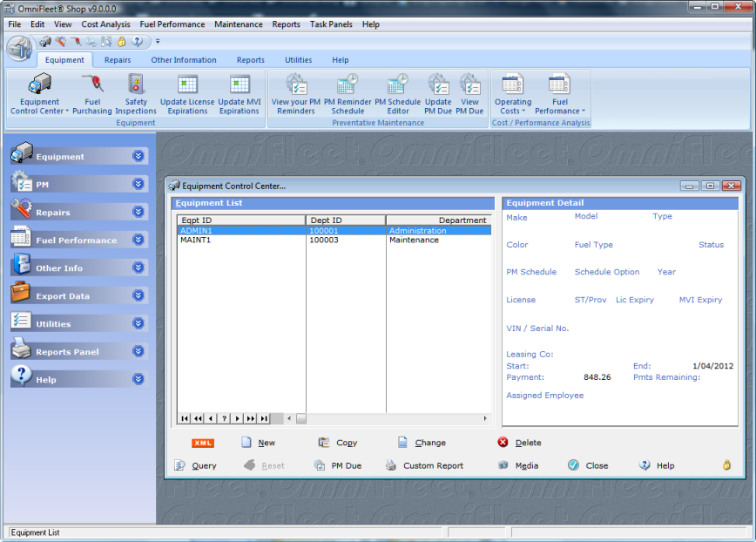Expand the Fuel Performance sidebar panel chevron
Screen dimensions: 756x542
[138, 240]
